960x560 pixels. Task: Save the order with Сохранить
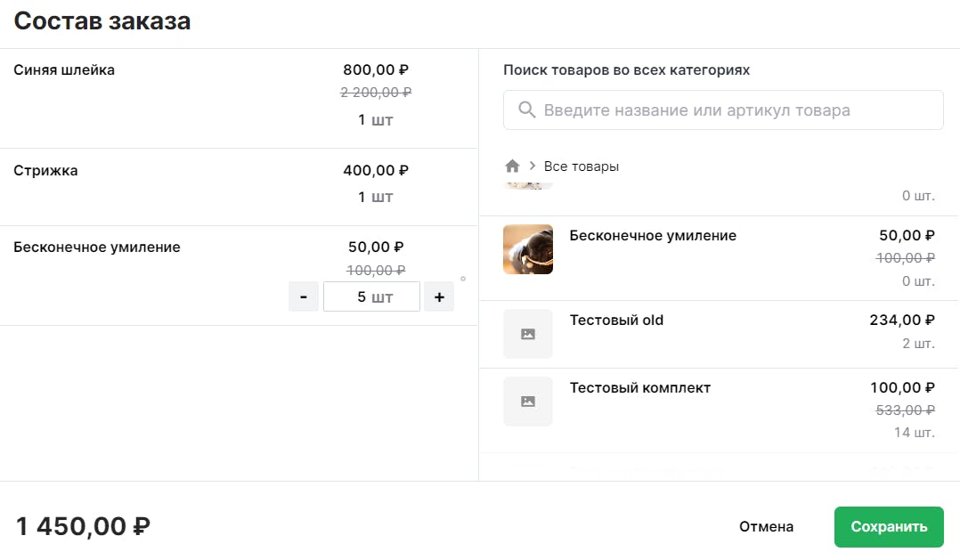click(x=889, y=526)
